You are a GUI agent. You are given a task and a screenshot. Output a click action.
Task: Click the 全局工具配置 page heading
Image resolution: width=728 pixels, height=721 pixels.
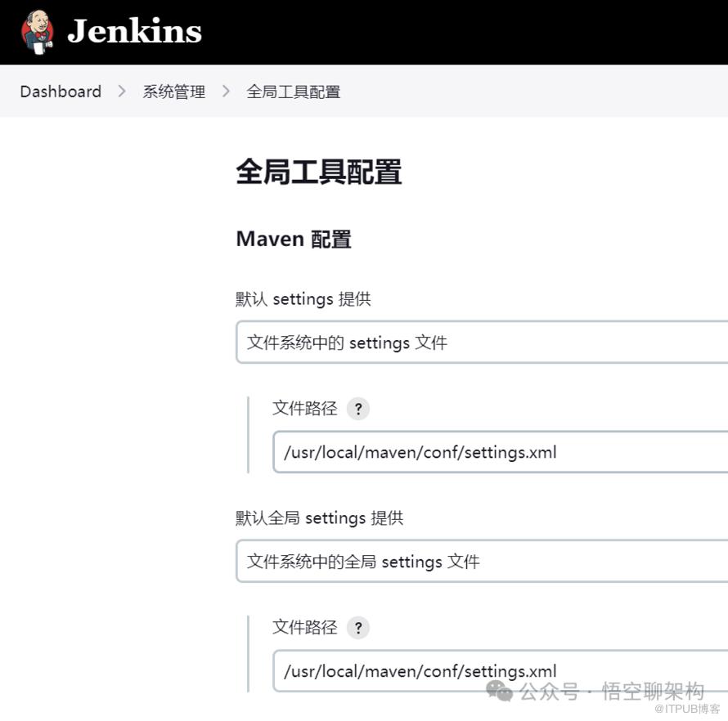(x=319, y=172)
